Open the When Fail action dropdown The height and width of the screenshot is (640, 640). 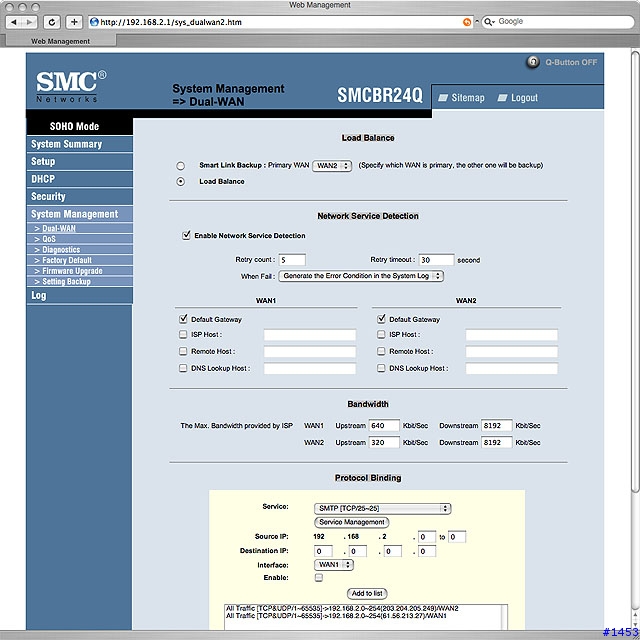point(361,276)
